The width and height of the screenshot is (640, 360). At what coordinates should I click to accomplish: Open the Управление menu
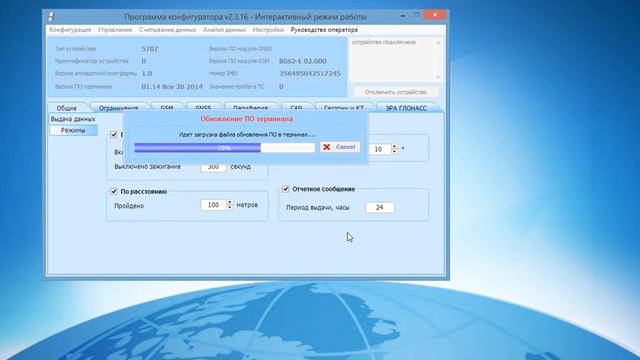coord(115,30)
